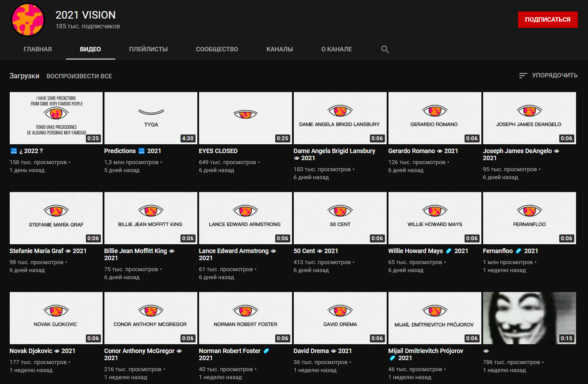Viewport: 588px width, 384px height.
Task: Click the 'Predictions 2021' video title
Action: (x=133, y=151)
